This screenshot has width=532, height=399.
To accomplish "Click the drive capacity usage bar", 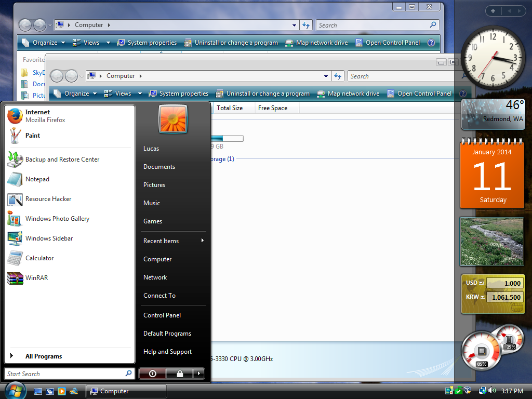I will pos(227,138).
